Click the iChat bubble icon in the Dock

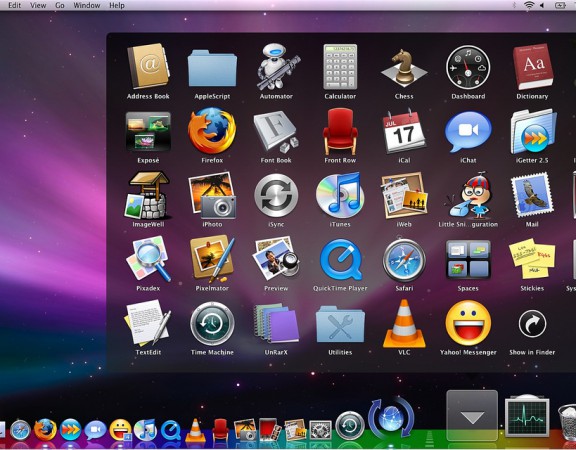coord(96,430)
